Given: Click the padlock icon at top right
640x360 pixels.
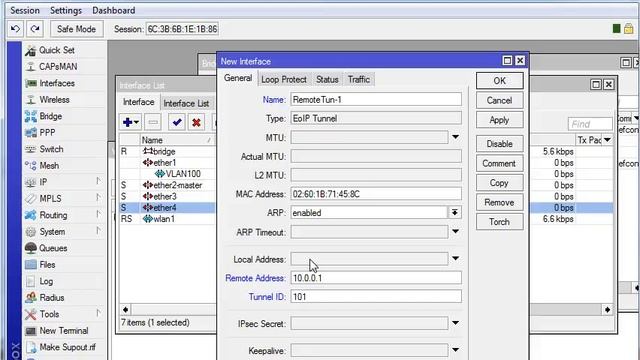Looking at the screenshot, I should pos(629,29).
